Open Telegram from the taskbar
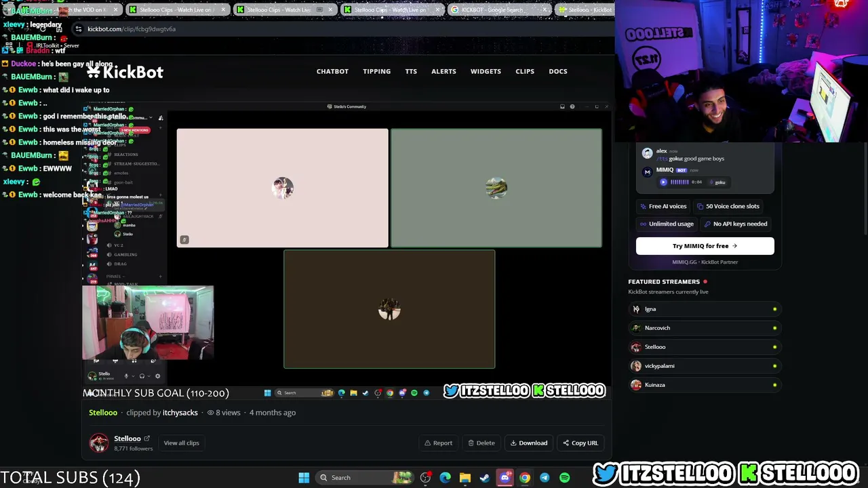The image size is (868, 488). (545, 478)
